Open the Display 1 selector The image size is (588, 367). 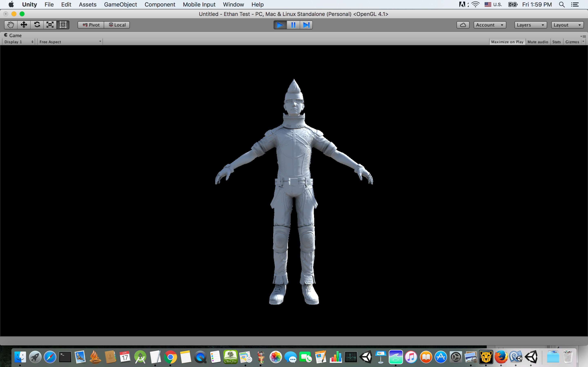pos(18,42)
